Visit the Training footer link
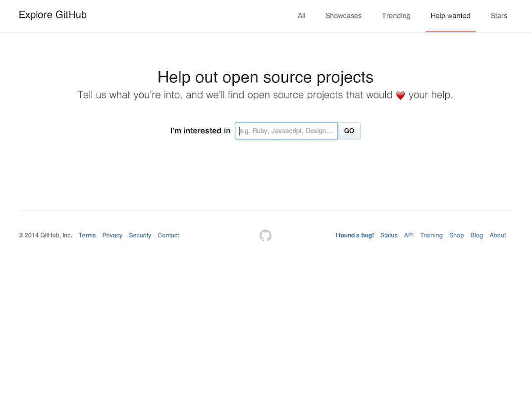 431,236
